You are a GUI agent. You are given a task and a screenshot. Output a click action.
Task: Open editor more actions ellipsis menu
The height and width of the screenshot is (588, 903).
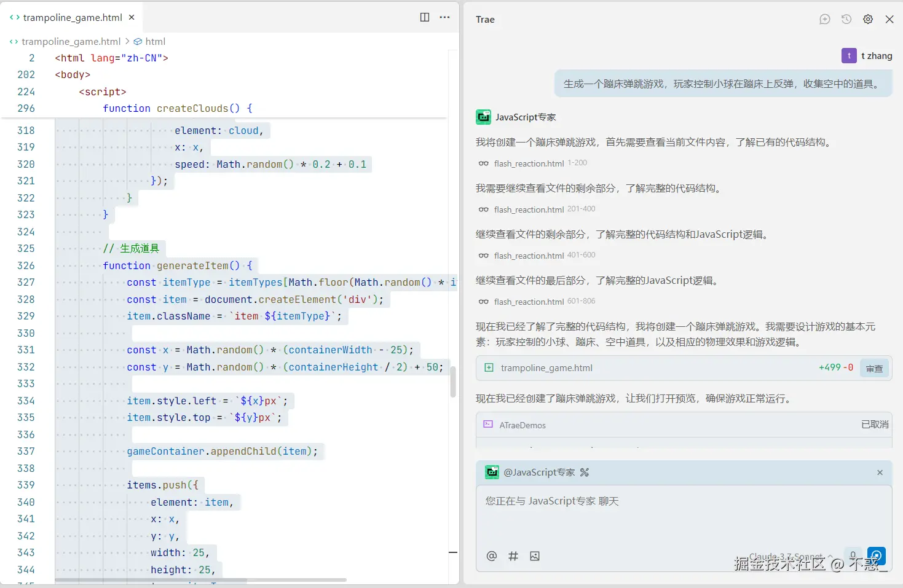coord(444,17)
